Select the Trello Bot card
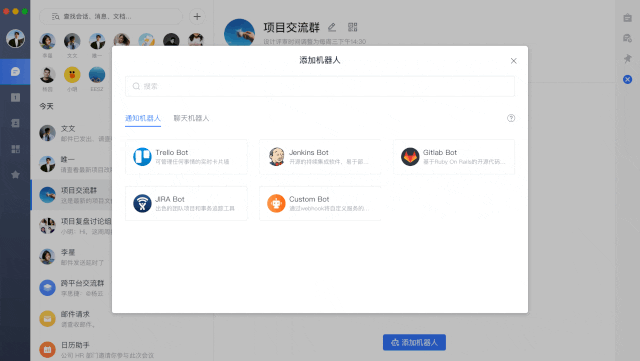This screenshot has width=640, height=361. [x=186, y=157]
